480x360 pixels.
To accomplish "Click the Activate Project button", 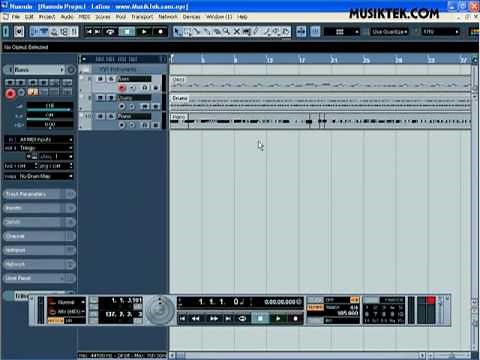I will (x=6, y=32).
